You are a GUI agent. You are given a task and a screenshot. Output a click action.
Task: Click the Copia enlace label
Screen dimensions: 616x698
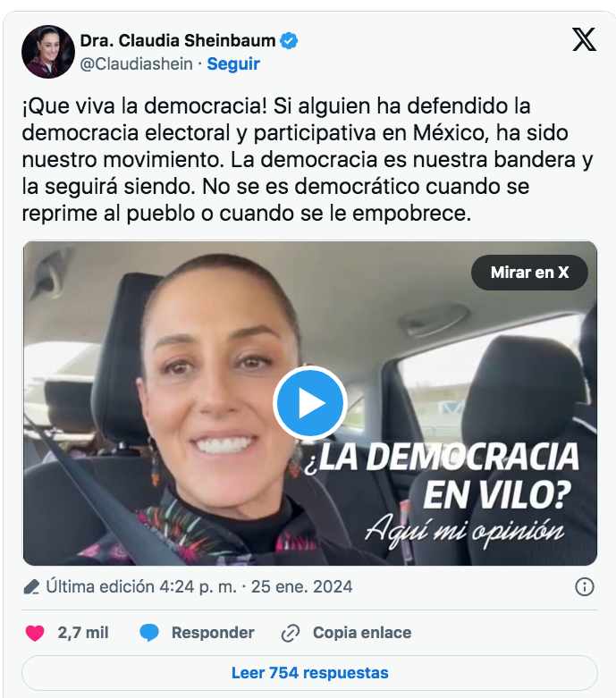tap(362, 633)
